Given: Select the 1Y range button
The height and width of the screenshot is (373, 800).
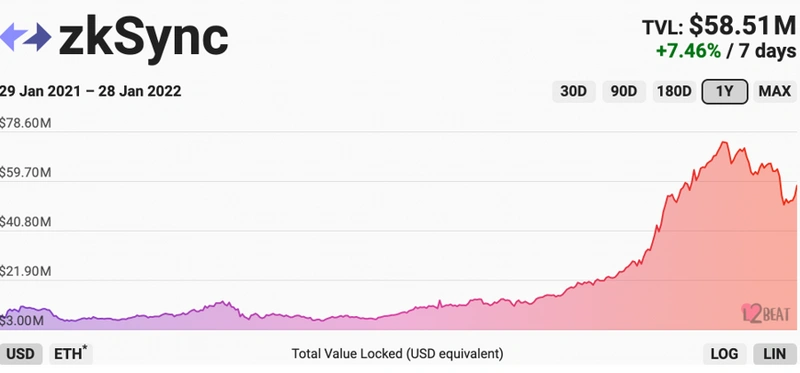Looking at the screenshot, I should coord(724,92).
